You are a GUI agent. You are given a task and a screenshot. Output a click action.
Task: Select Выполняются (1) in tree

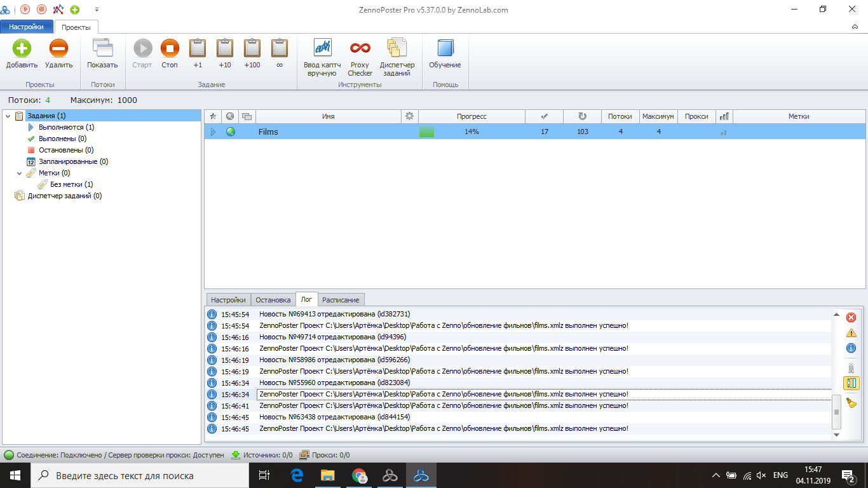(66, 127)
